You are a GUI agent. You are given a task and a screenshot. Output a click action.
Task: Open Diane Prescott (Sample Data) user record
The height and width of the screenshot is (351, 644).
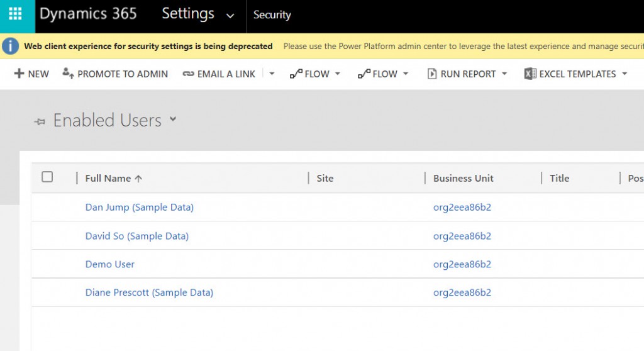pos(149,292)
